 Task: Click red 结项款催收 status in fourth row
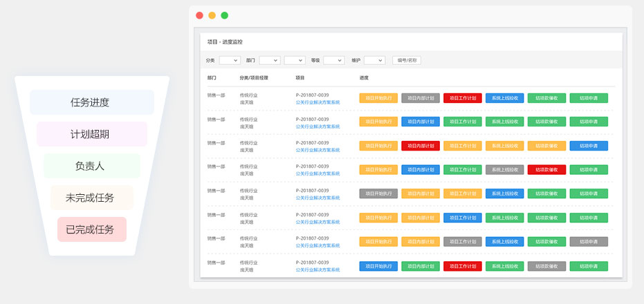(x=546, y=170)
